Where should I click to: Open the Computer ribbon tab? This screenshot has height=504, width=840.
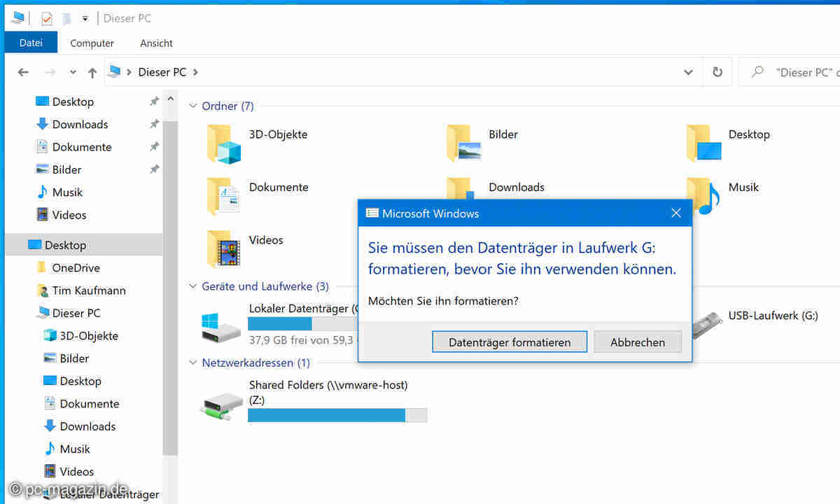pos(92,43)
